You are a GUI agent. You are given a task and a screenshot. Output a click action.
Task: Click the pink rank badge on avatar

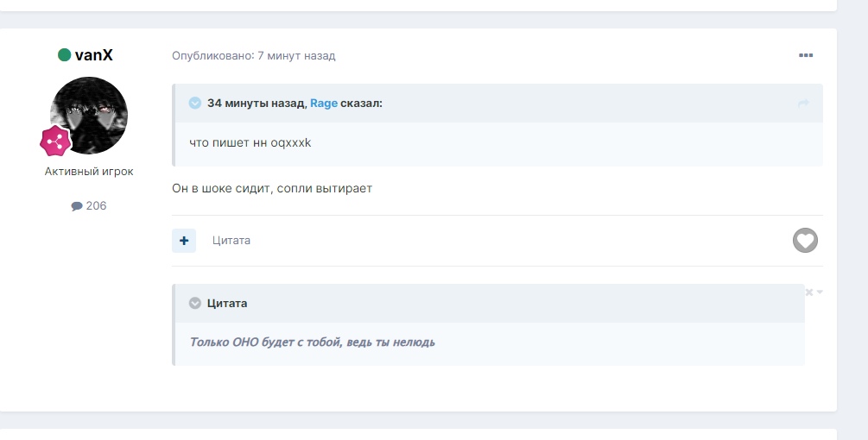coord(55,141)
